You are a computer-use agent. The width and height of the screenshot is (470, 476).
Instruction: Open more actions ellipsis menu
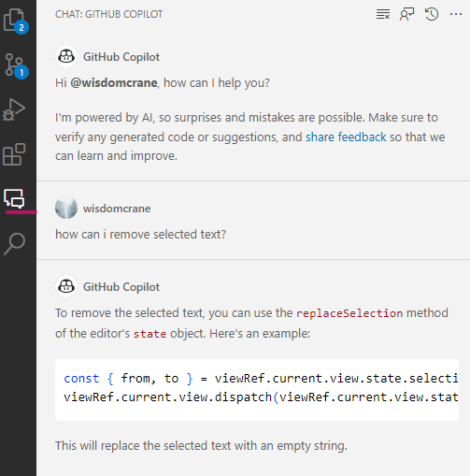point(456,14)
